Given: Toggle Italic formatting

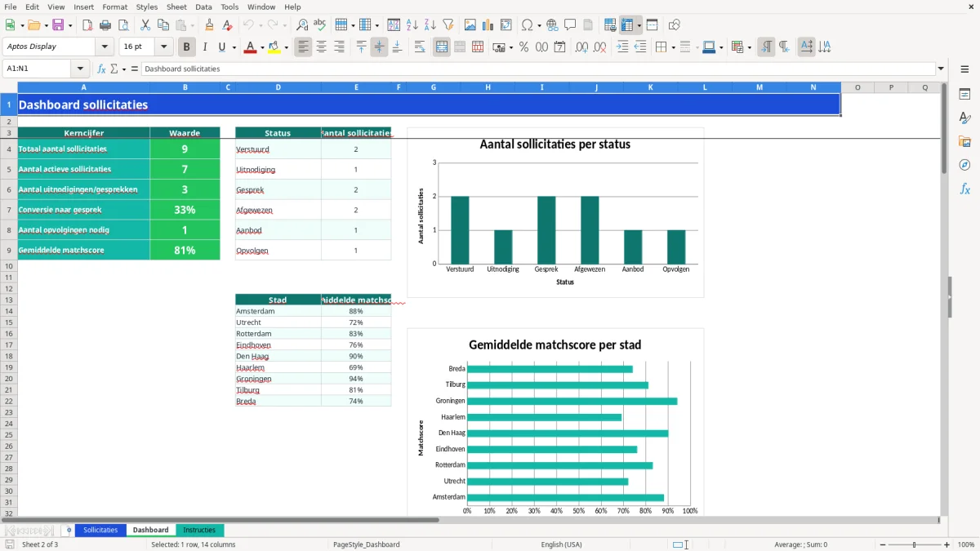Looking at the screenshot, I should pos(205,47).
